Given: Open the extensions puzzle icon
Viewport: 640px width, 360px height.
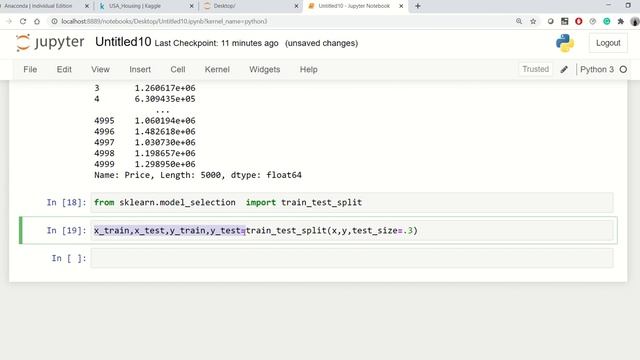Looking at the screenshot, I should (621, 21).
